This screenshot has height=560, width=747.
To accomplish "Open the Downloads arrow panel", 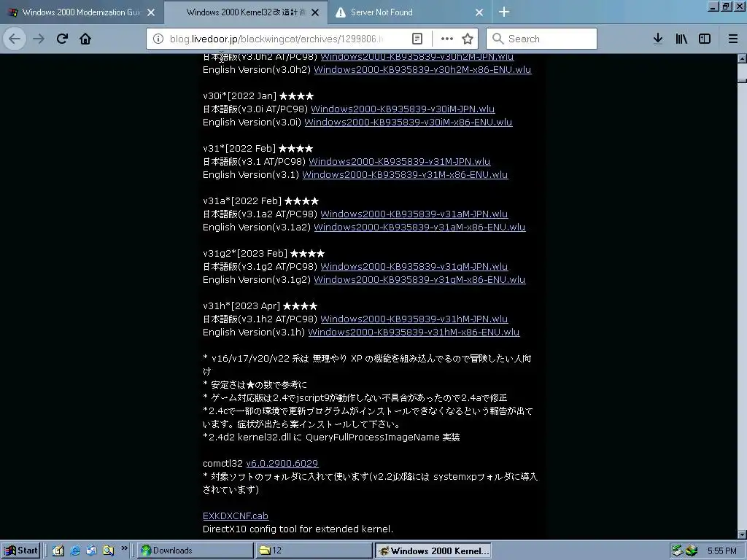I will coord(657,39).
